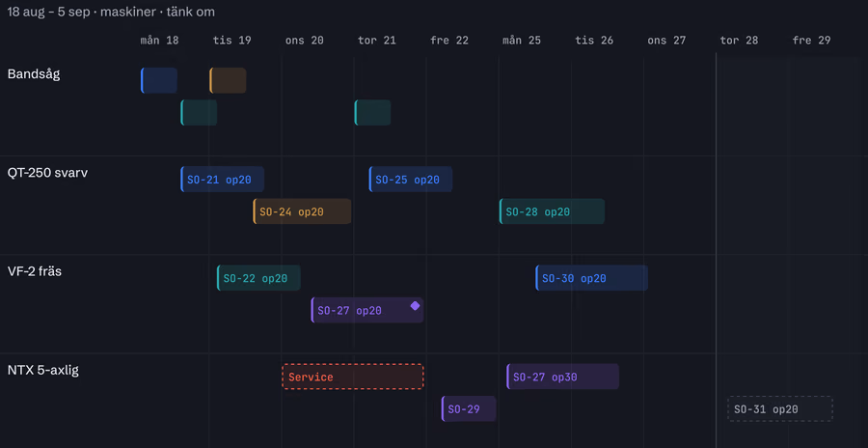Screen dimensions: 868x448
Task: Click the mån 25 column header
Action: tap(522, 41)
